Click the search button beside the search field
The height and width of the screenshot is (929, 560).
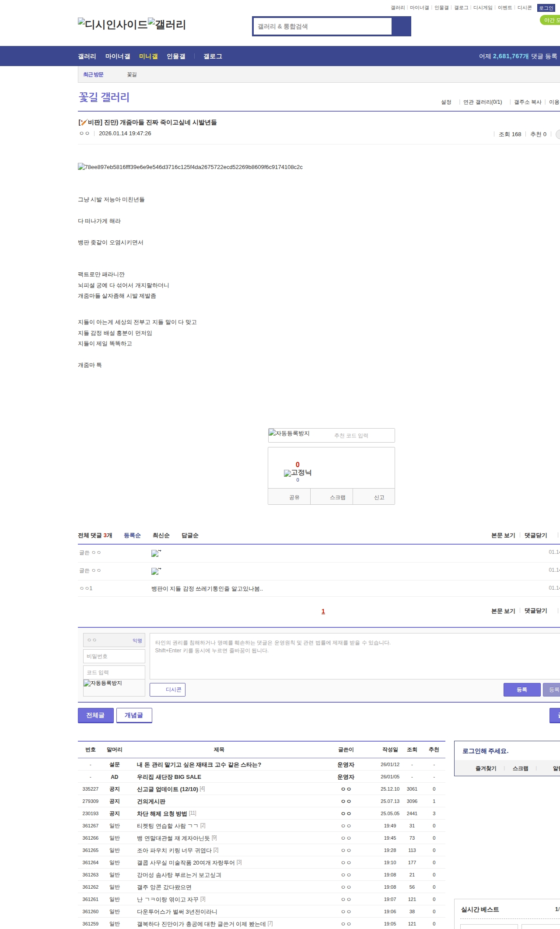(401, 26)
